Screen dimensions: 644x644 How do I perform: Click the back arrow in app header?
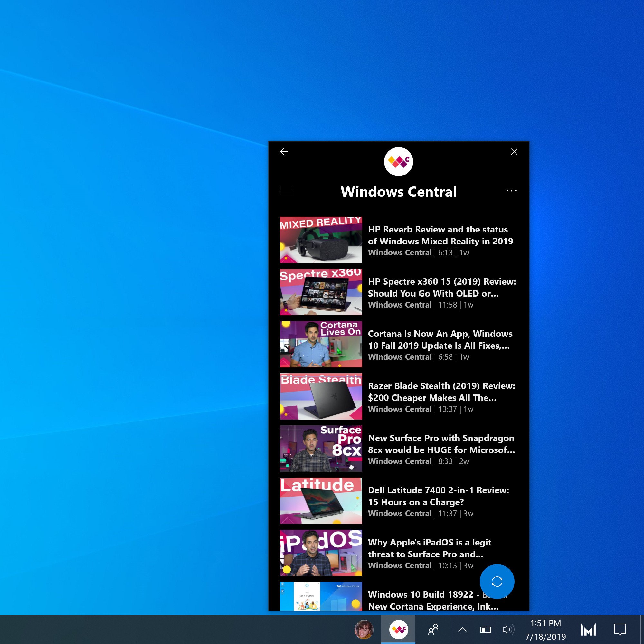(x=284, y=152)
